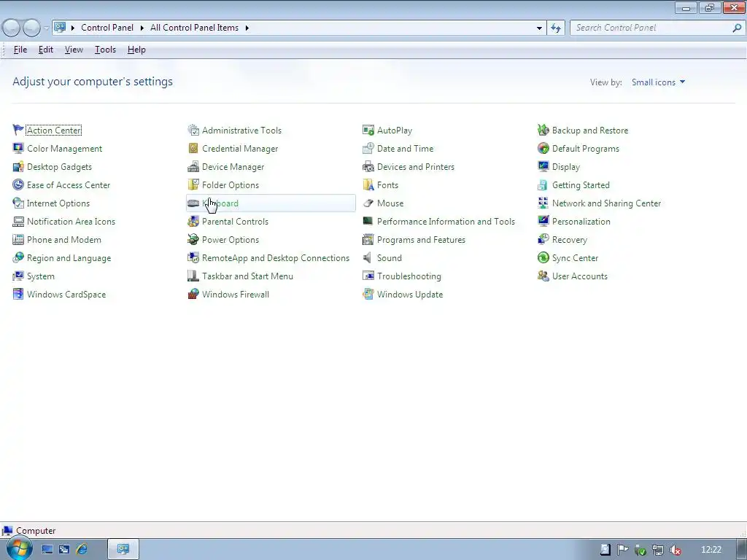The image size is (747, 560).
Task: Click the Internet Options icon
Action: 18,203
